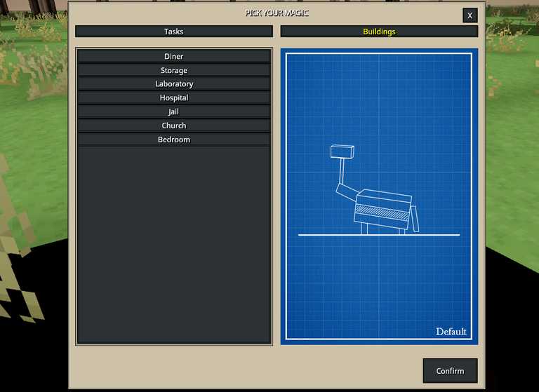This screenshot has height=392, width=539.
Task: Pick the Bedroom building option
Action: tap(174, 140)
